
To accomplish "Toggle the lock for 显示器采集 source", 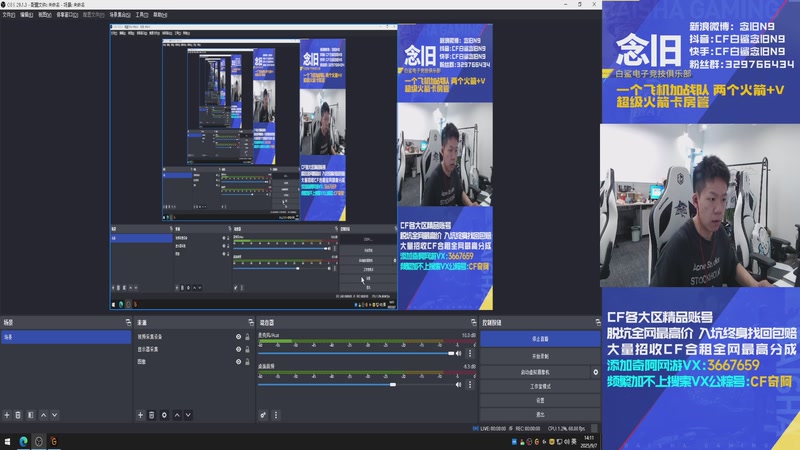I will click(247, 349).
